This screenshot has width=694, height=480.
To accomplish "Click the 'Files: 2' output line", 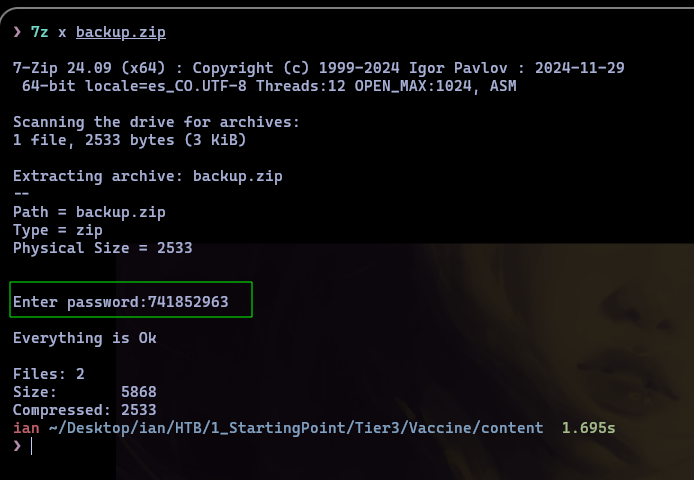I will tap(47, 374).
